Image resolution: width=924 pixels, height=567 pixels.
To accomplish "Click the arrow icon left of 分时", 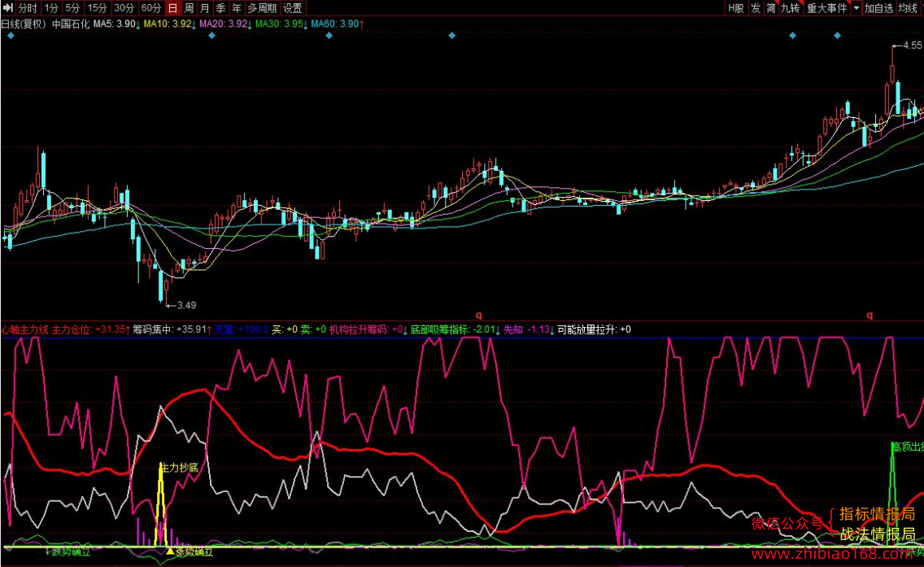I will tap(7, 7).
